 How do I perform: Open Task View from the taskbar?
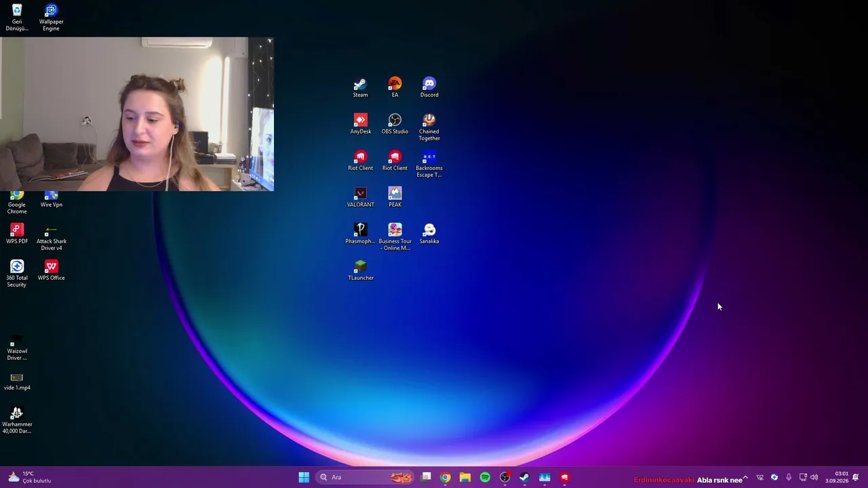point(426,477)
